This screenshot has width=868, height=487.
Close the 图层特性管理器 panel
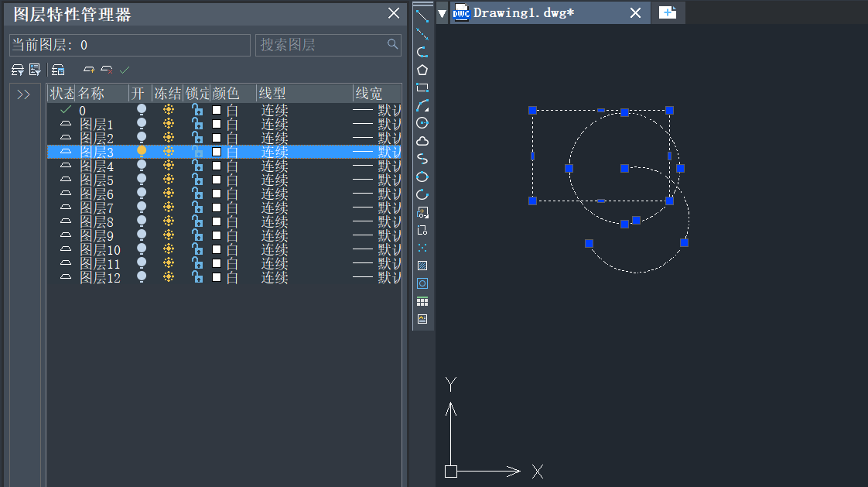point(394,13)
